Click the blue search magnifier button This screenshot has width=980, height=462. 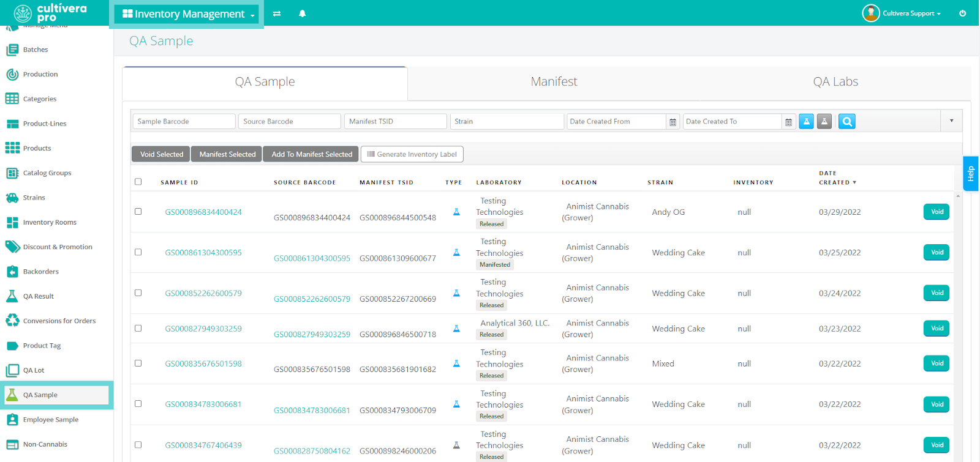pos(846,122)
